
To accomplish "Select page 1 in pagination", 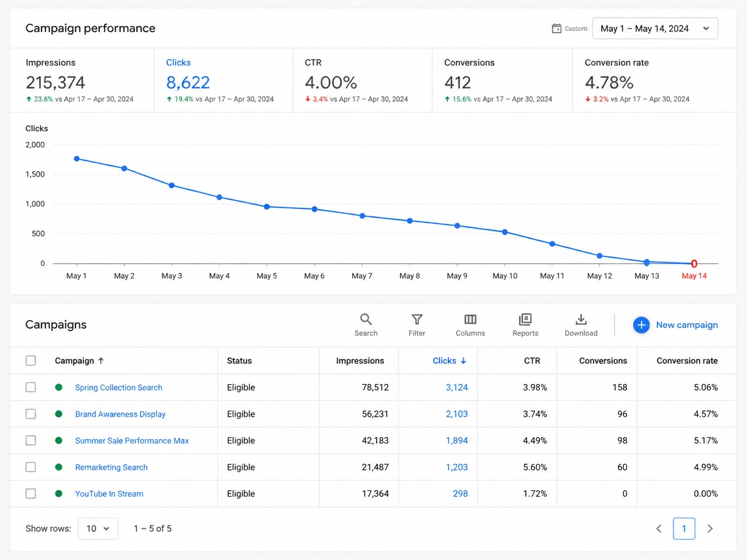I will click(x=684, y=529).
